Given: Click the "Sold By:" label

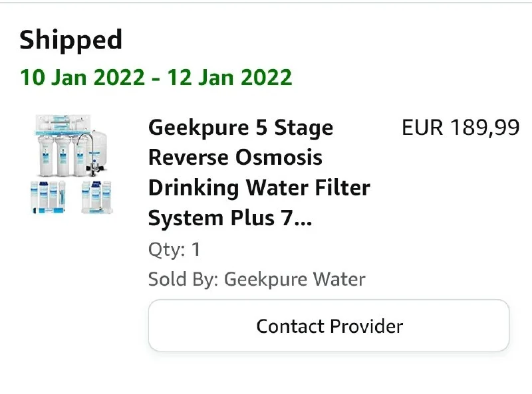Looking at the screenshot, I should coord(183,279).
